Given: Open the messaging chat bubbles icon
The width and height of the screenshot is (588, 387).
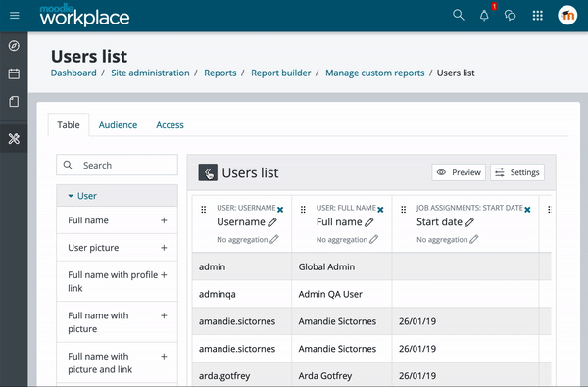Looking at the screenshot, I should tap(510, 16).
